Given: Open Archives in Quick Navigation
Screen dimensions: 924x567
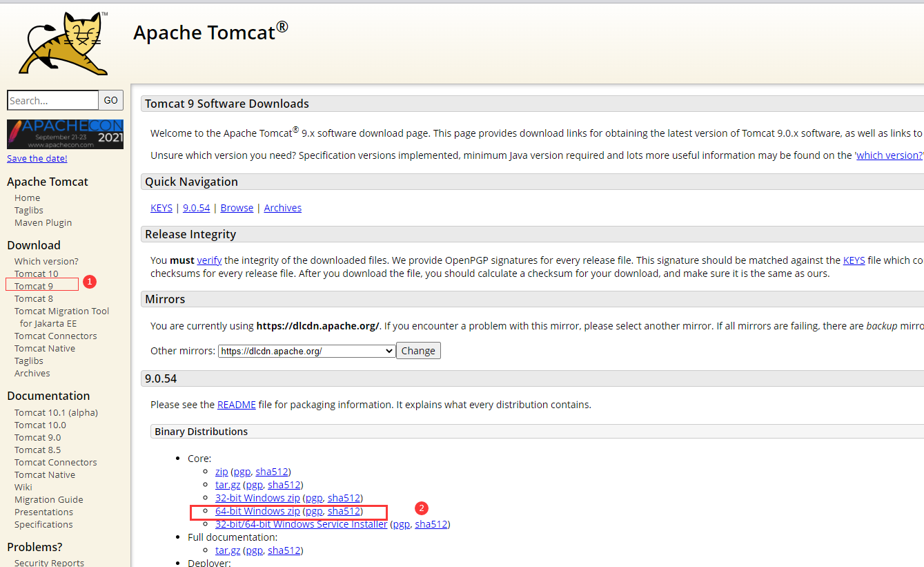Looking at the screenshot, I should pyautogui.click(x=282, y=208).
